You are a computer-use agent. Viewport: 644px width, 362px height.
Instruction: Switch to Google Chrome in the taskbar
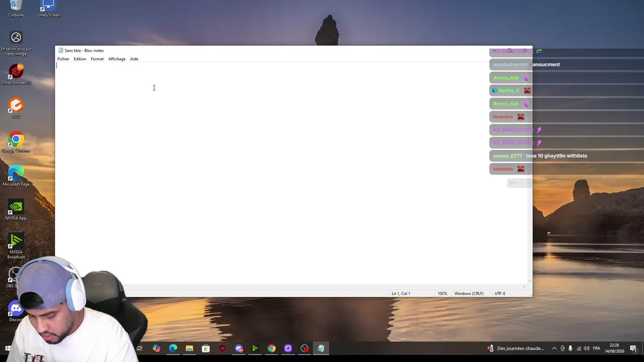tap(272, 348)
